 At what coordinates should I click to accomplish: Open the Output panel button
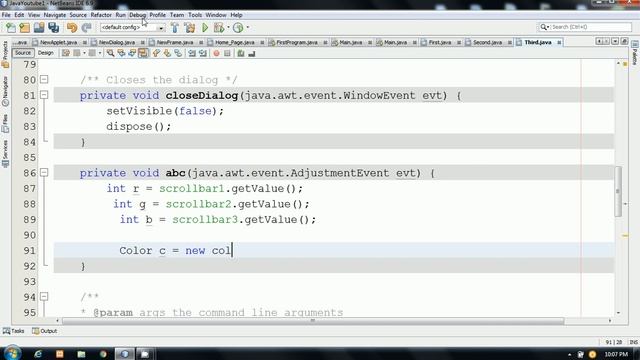44,331
